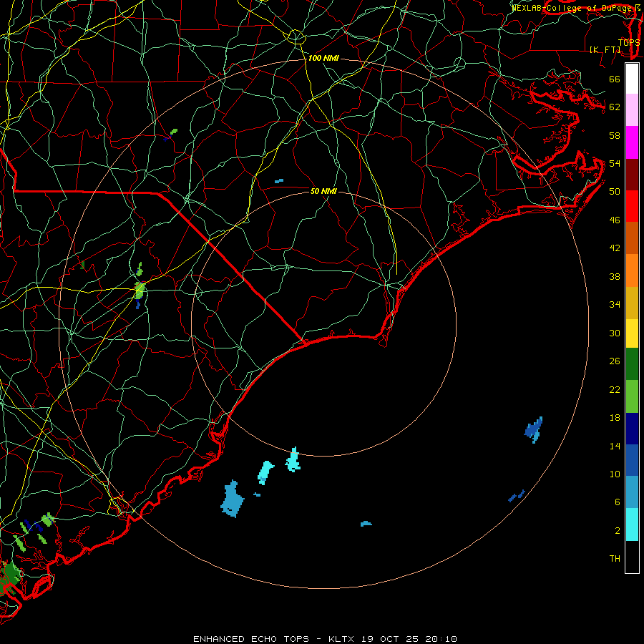
Task: Click the bright red color scale swatch
Action: pyautogui.click(x=632, y=206)
